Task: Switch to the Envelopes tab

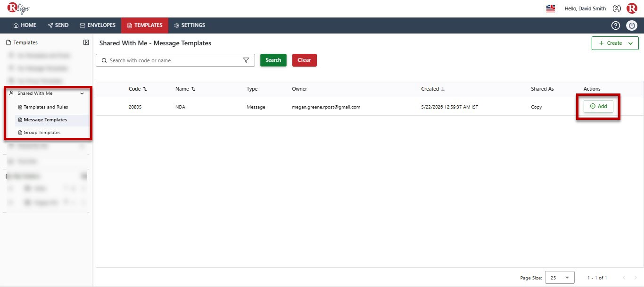Action: 98,25
